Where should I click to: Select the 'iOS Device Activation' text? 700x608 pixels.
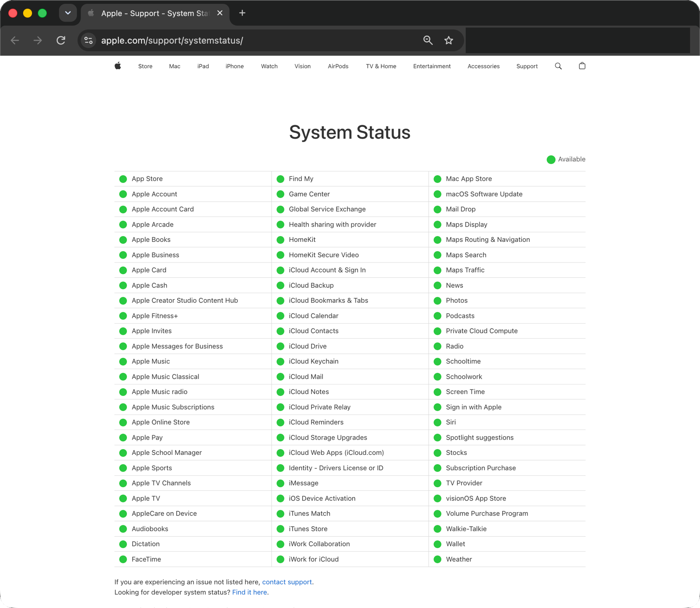(322, 499)
